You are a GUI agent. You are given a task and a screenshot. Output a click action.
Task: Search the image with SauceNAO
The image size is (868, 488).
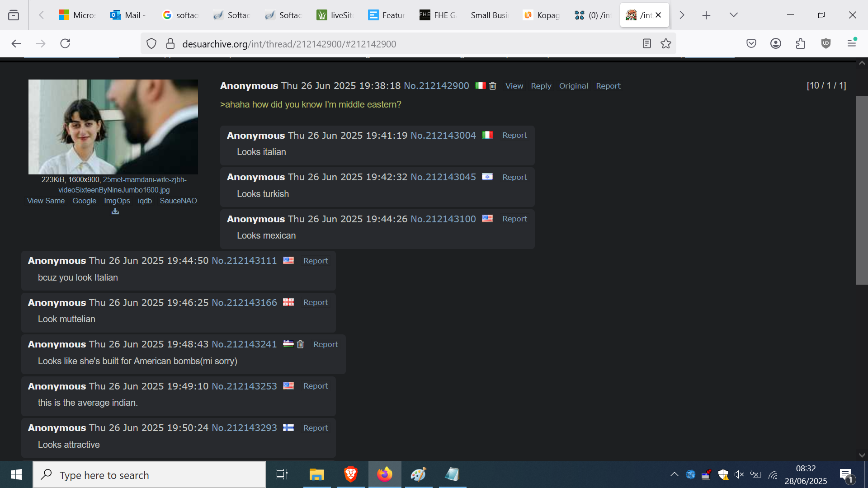[x=178, y=201]
